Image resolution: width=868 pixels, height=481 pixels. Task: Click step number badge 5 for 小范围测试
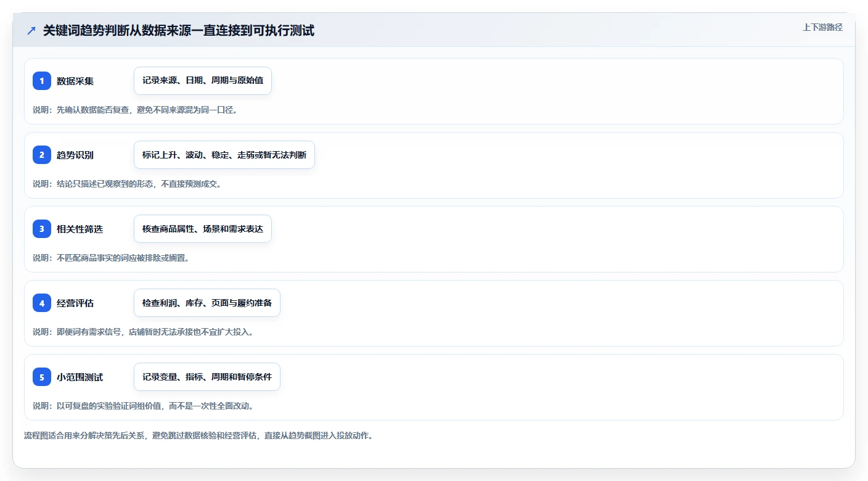point(42,377)
